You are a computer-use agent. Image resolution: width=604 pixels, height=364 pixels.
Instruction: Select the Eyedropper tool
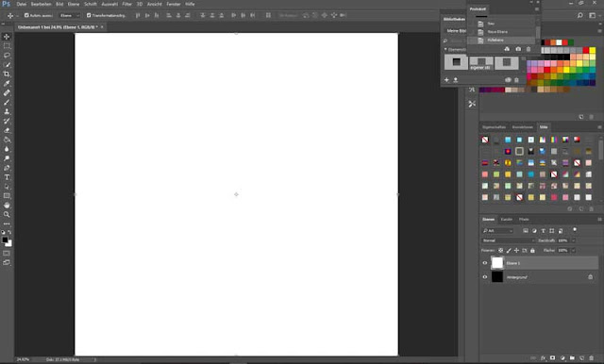coord(7,84)
